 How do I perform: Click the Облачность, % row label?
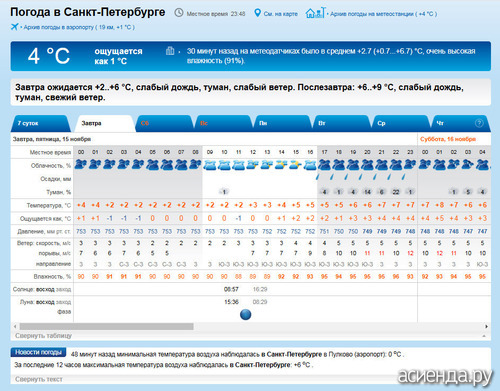[x=51, y=166]
